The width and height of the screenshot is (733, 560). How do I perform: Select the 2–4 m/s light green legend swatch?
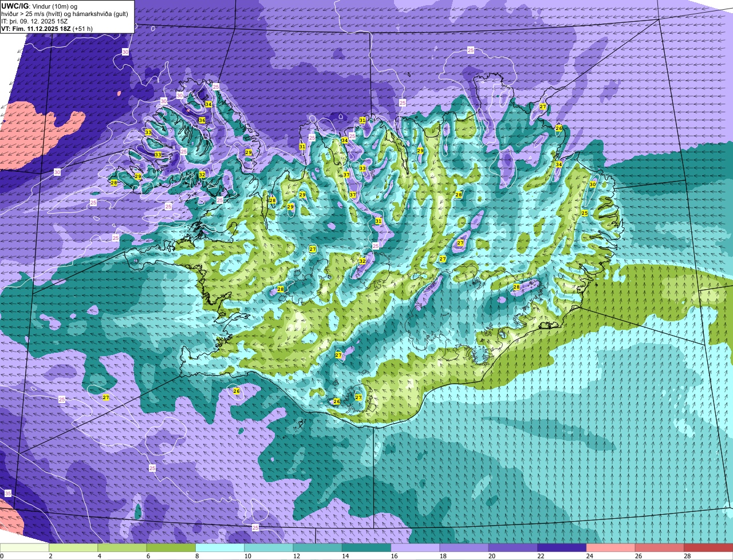click(x=73, y=547)
